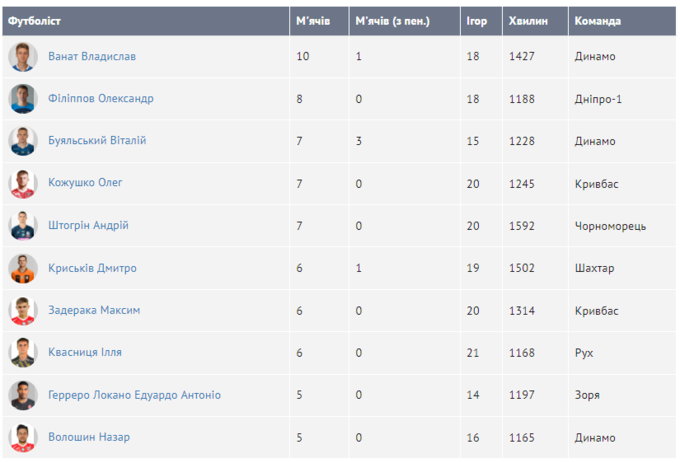Click Волошин Назар's avatar thumbnail
Screen dimensions: 680x463
[x=23, y=437]
